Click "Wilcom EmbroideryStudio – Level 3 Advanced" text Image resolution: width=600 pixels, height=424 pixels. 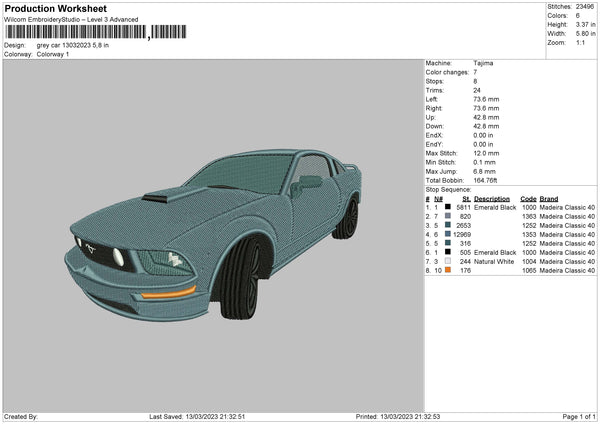click(71, 20)
